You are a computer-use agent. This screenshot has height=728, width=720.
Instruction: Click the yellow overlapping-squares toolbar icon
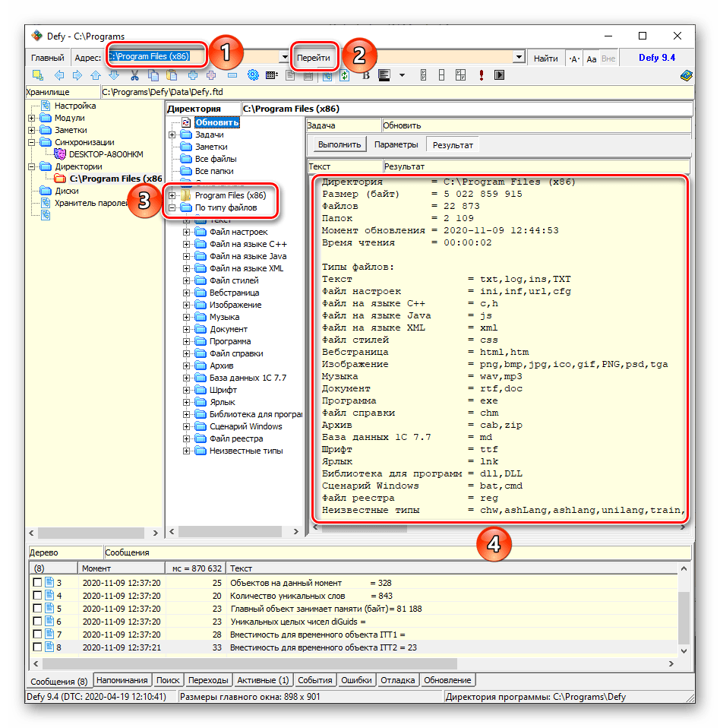pyautogui.click(x=38, y=75)
